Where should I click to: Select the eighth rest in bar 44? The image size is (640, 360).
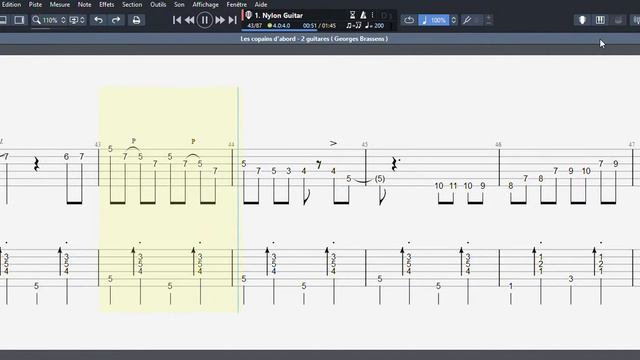tap(319, 164)
